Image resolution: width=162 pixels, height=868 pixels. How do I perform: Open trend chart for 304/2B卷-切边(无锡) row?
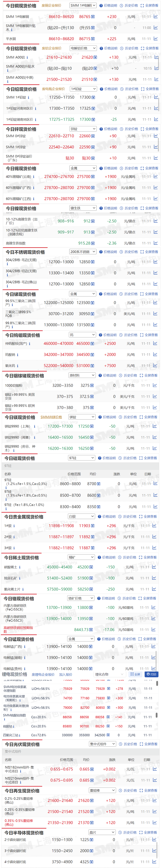156,273
